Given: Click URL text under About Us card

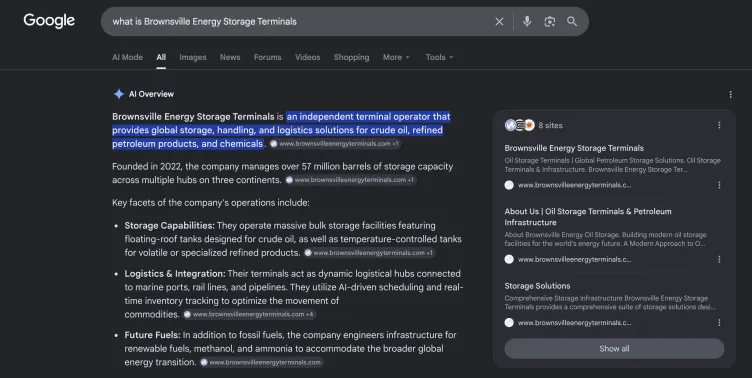Looking at the screenshot, I should [x=575, y=260].
